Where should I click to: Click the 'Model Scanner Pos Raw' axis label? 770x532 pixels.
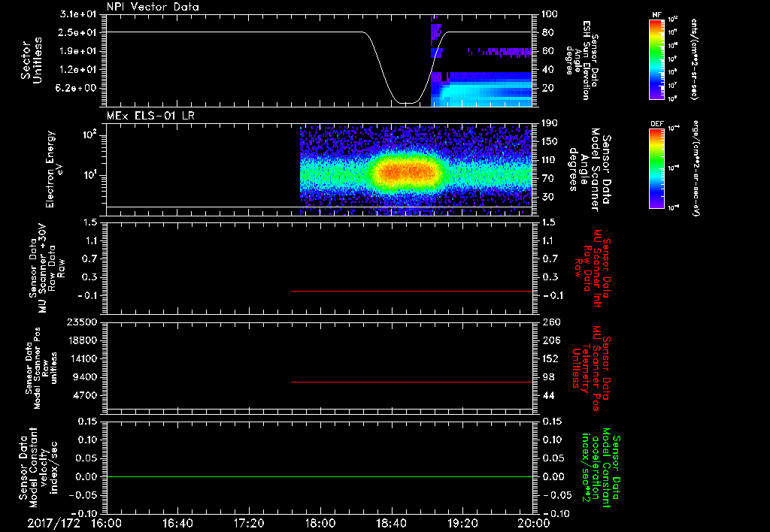tap(41, 368)
